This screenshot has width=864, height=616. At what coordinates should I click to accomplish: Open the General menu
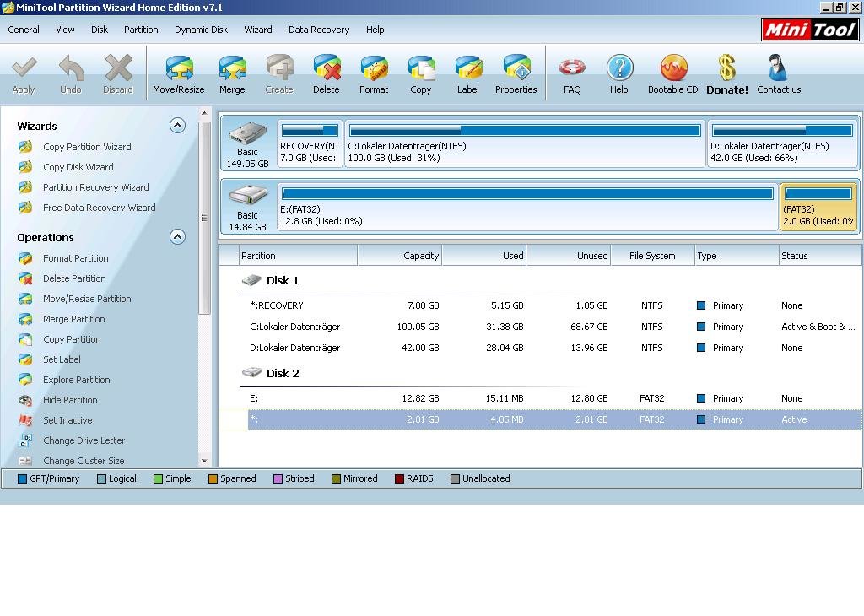coord(24,30)
